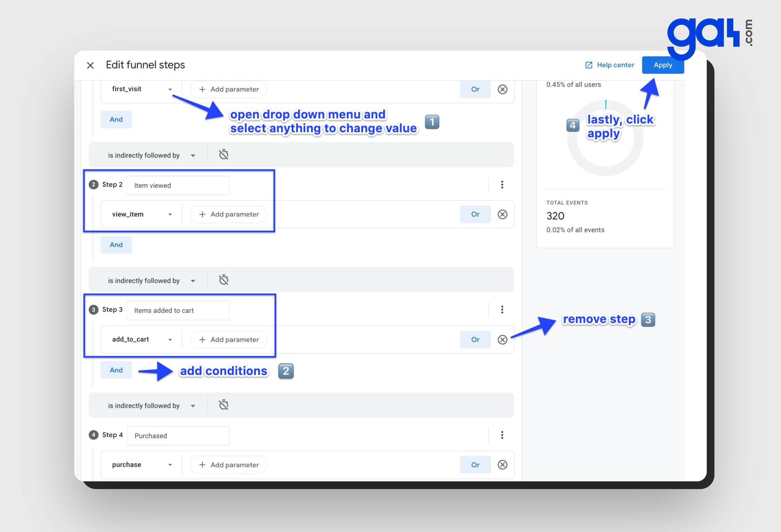The width and height of the screenshot is (781, 532).
Task: Click And button below add_to_cart condition
Action: click(116, 370)
